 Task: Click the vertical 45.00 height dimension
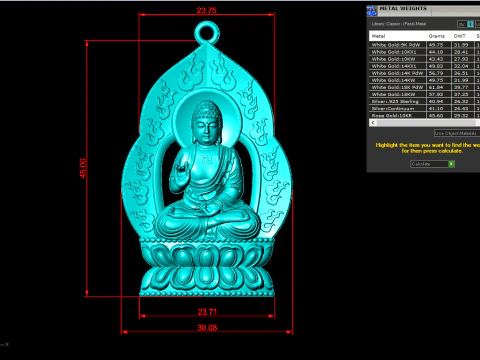pyautogui.click(x=83, y=168)
